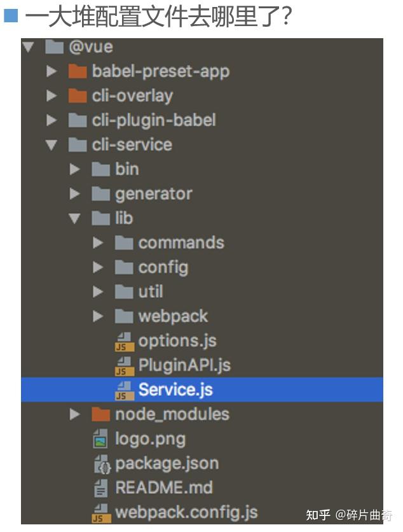This screenshot has width=403, height=532.
Task: Click the PluginAPI.js file icon
Action: point(125,366)
